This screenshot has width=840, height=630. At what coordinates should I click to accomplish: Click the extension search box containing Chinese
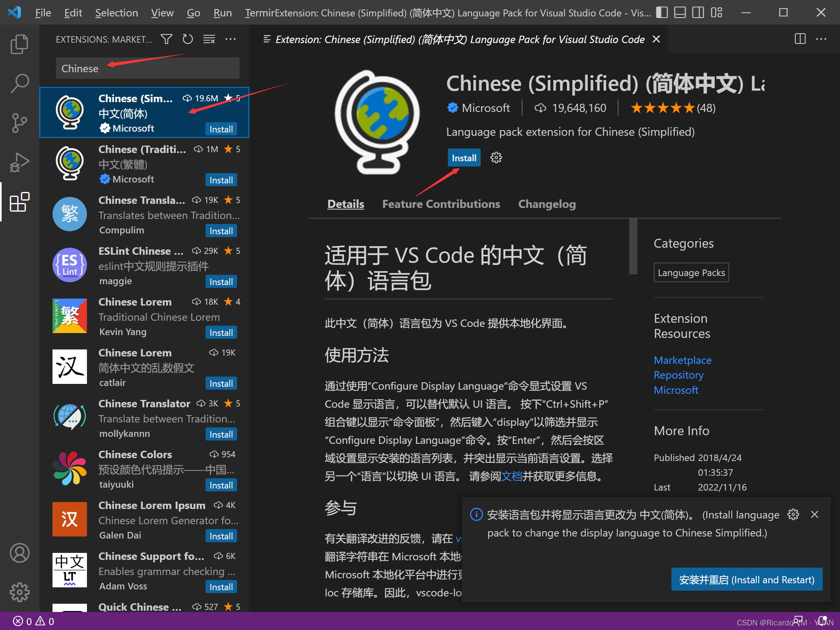[x=147, y=68]
